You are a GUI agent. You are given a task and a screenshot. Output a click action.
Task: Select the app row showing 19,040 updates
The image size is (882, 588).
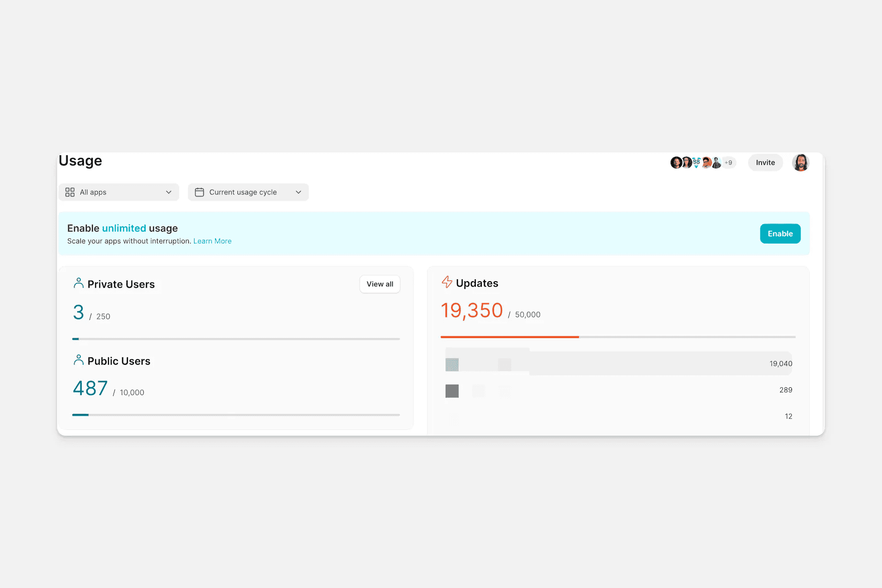tap(618, 363)
